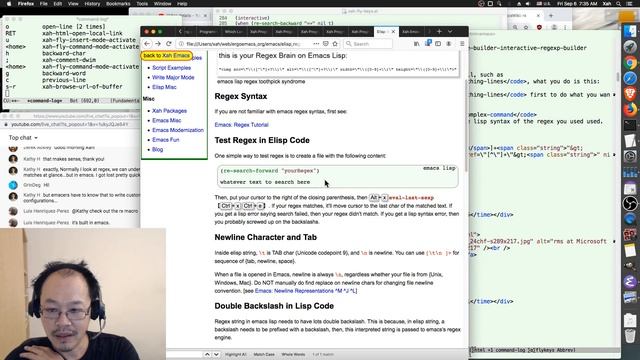Screen dimensions: 640x360
Task: Open Firefox from the dock
Action: tap(630, 109)
